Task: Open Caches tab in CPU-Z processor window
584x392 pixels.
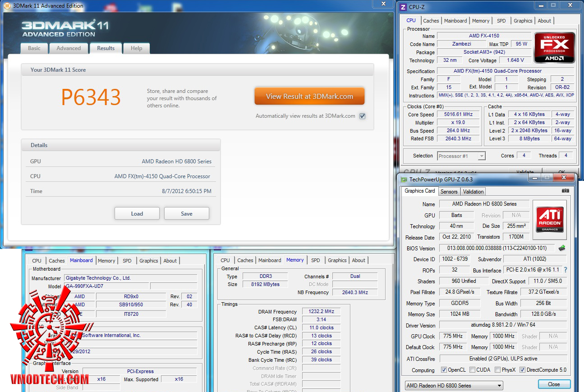Action: (431, 21)
